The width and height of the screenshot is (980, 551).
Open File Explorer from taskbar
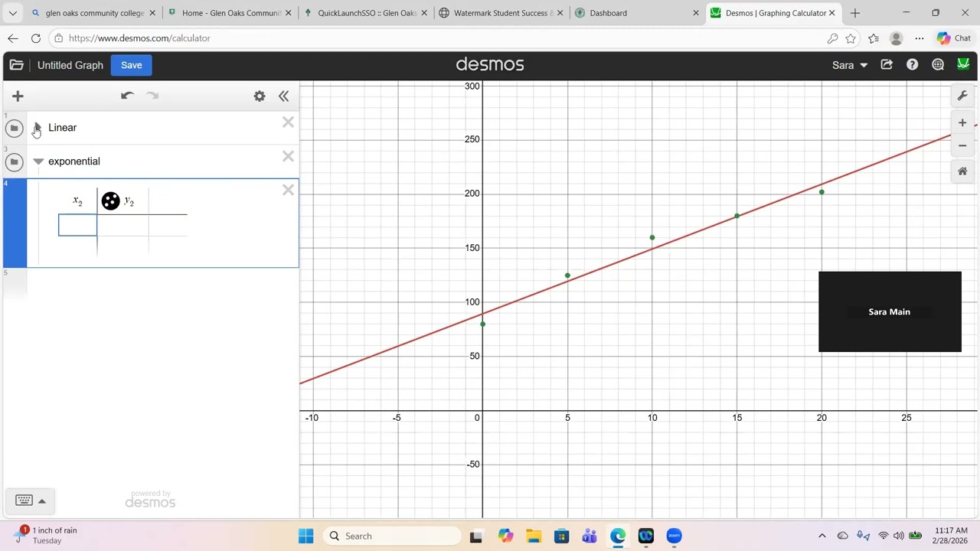click(x=533, y=536)
